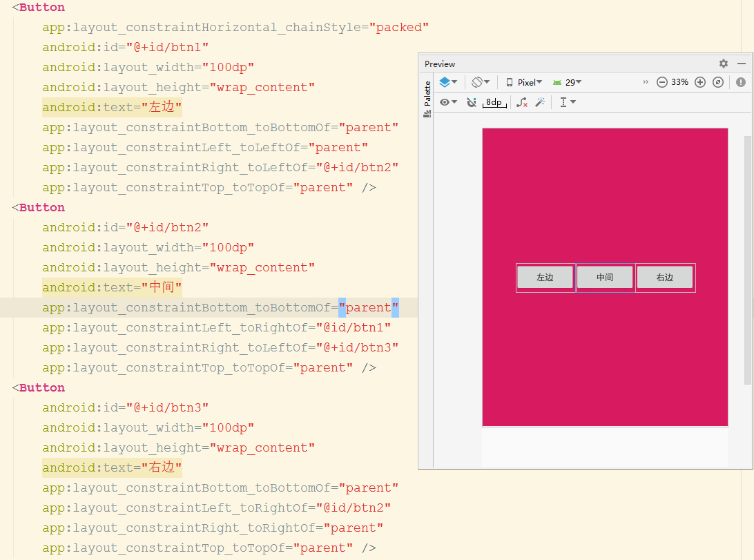Zoom out the layout preview

(661, 82)
